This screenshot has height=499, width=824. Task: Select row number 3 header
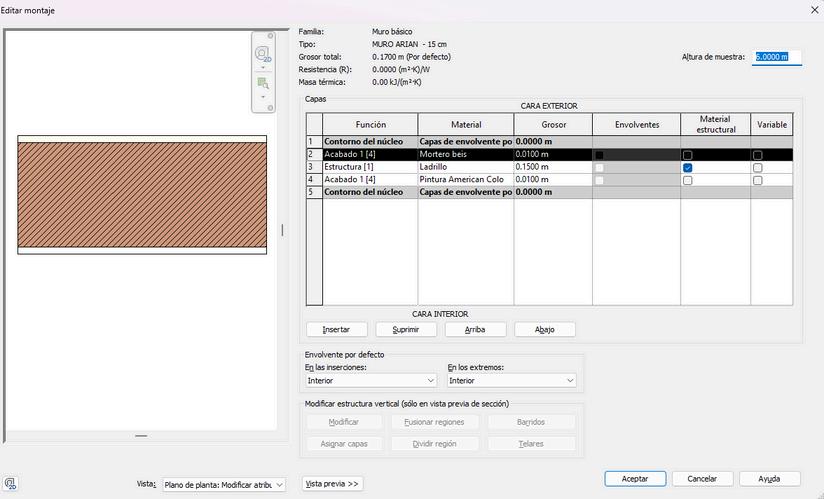pyautogui.click(x=314, y=167)
